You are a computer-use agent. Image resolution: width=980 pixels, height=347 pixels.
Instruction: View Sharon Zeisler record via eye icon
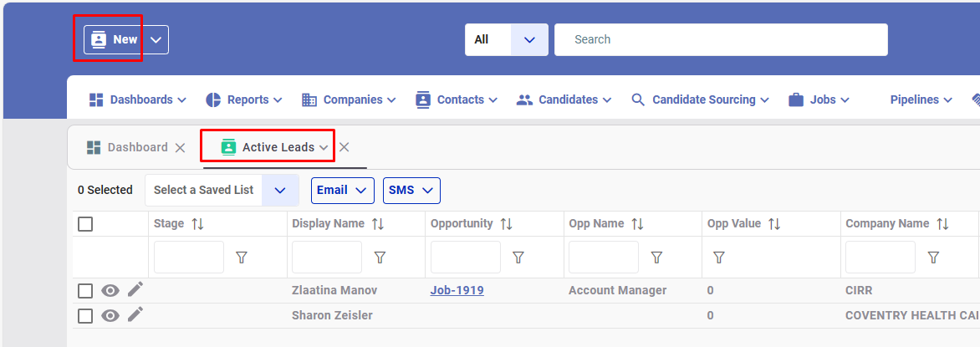pos(110,316)
